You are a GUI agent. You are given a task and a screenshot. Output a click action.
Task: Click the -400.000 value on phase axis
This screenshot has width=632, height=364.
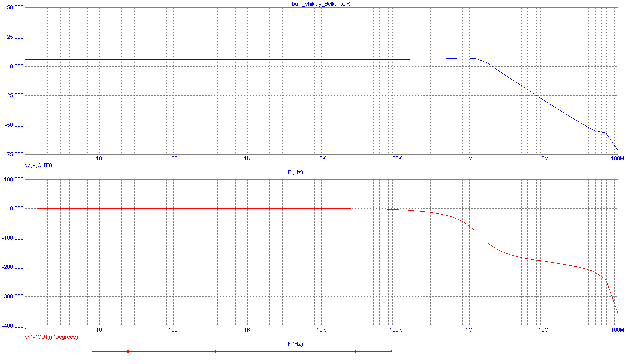[12, 326]
